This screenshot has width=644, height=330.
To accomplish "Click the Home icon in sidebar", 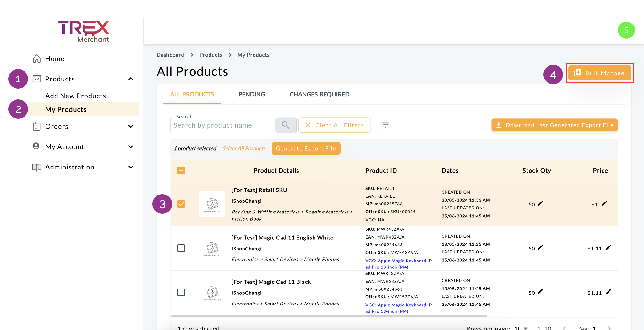I will [x=37, y=59].
